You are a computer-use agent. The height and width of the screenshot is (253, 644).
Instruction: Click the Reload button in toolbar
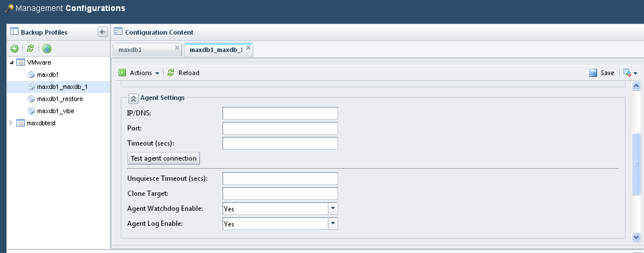pyautogui.click(x=183, y=73)
